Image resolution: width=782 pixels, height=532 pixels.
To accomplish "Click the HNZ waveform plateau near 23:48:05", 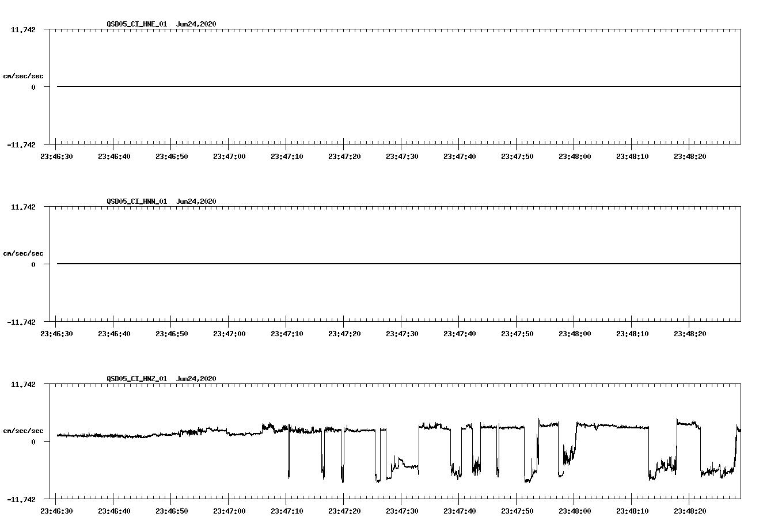I will coord(613,426).
